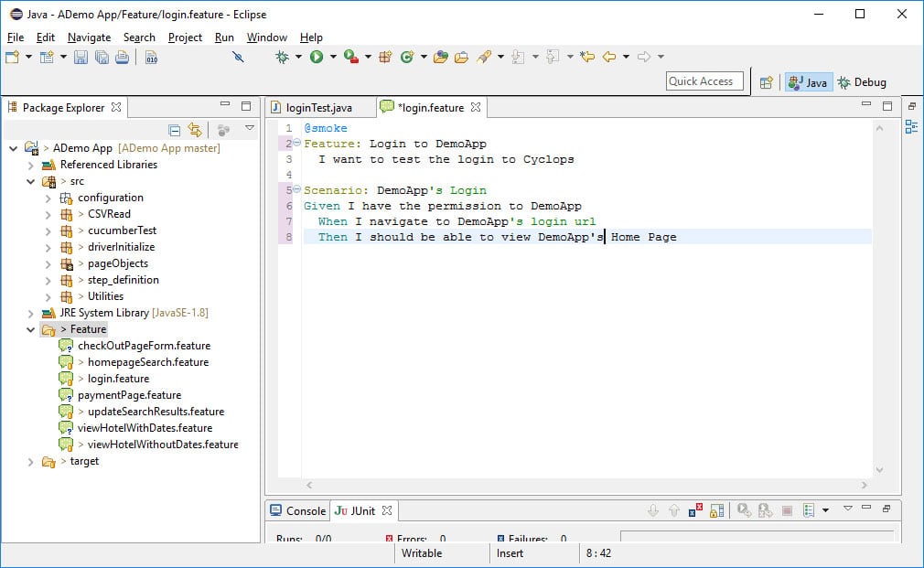Toggle the Skip All Breakpoints icon

(x=238, y=57)
